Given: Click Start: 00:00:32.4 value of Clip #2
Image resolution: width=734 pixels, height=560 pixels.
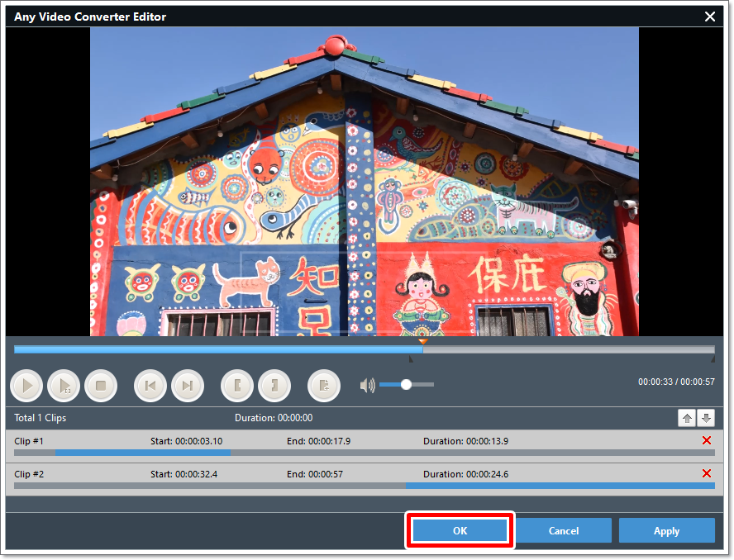Looking at the screenshot, I should click(184, 474).
